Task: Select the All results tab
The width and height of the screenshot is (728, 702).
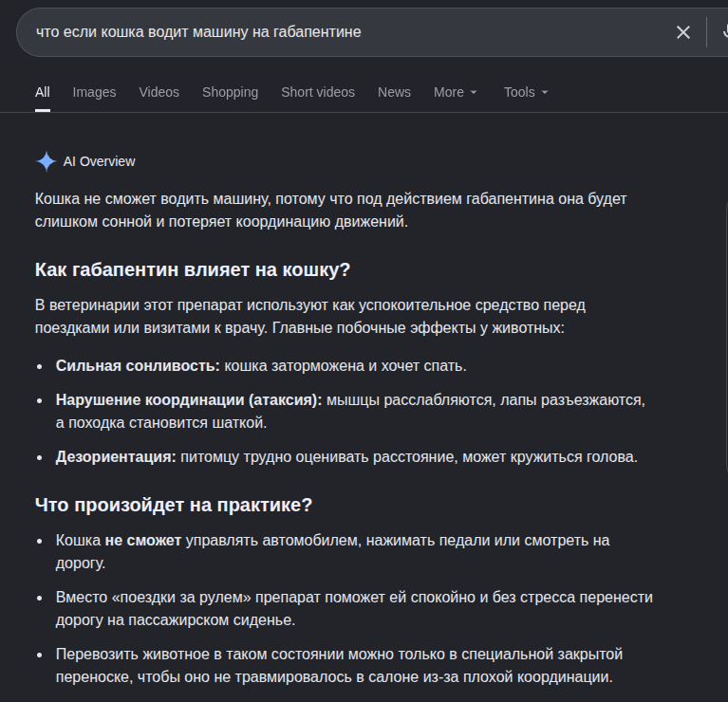Action: tap(43, 92)
